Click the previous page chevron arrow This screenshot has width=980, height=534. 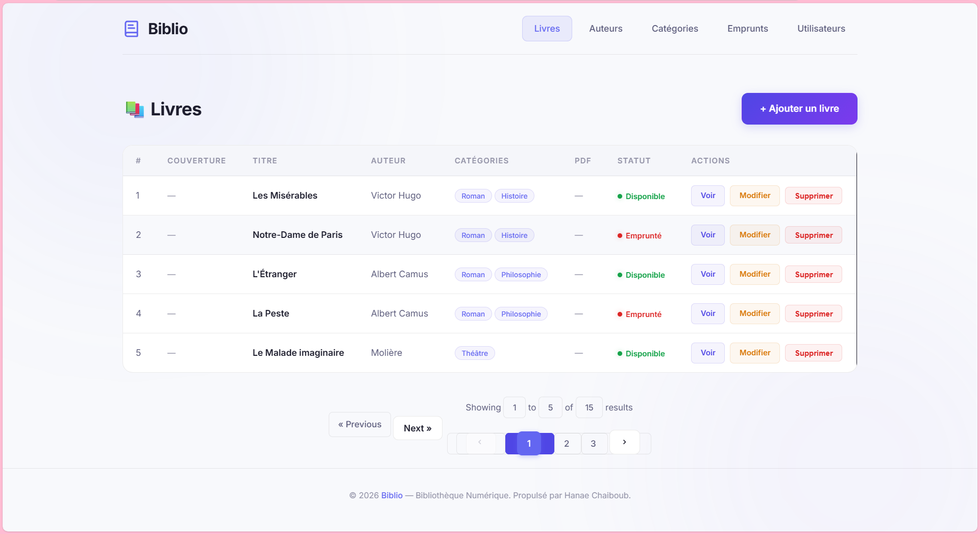click(480, 442)
